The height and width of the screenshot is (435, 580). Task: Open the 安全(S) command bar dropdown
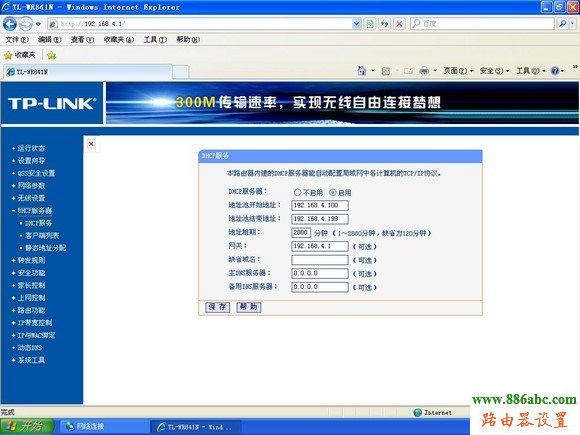495,71
